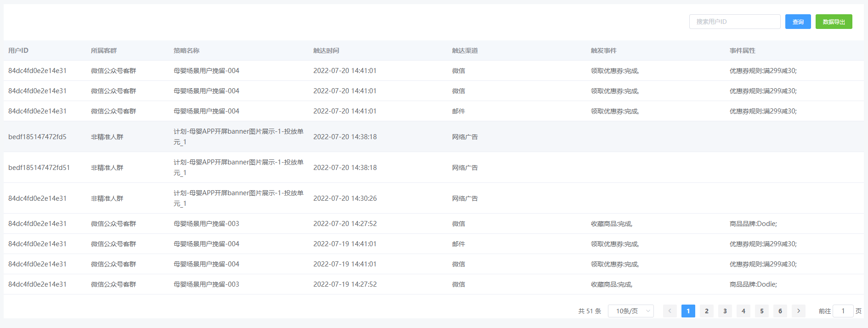Select user ID bedf185147472fd51
Viewport: 868px width, 328px height.
(x=39, y=168)
